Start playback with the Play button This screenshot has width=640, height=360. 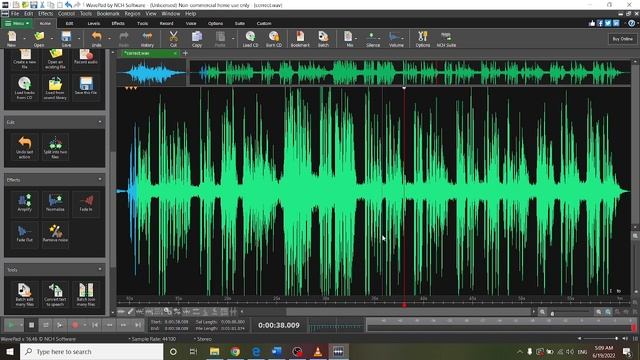11,325
